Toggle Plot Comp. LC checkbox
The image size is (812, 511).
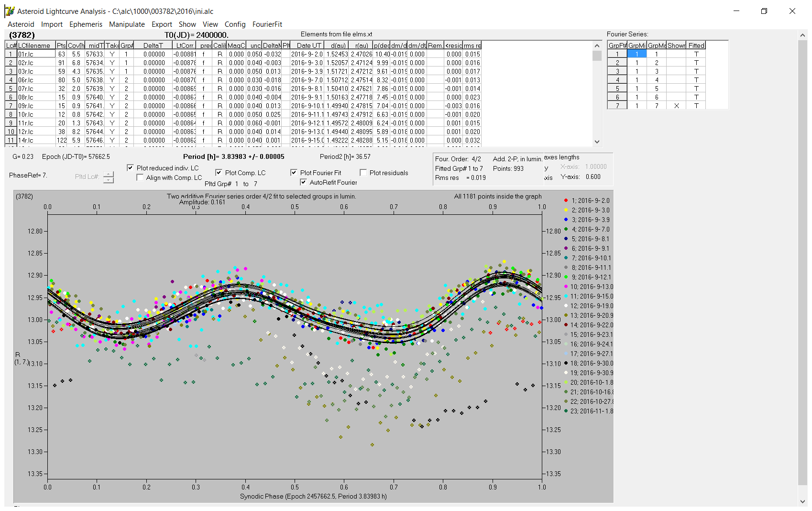[x=219, y=173]
